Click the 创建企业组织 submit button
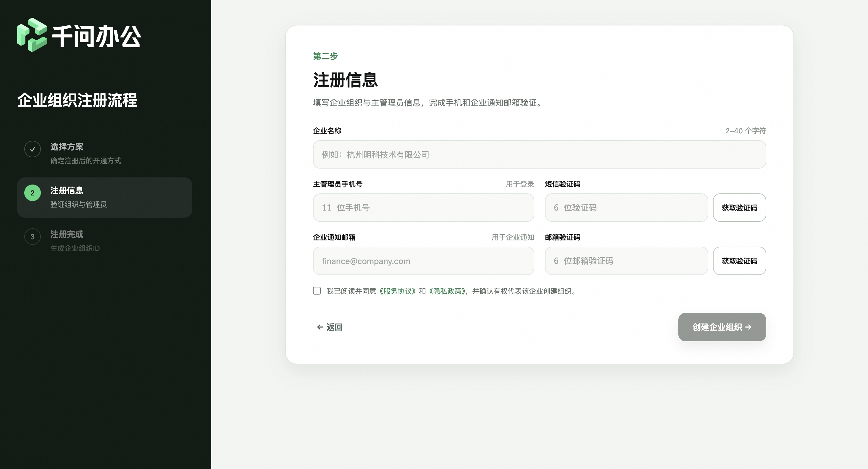Screen dimensions: 868x469 (x=722, y=327)
